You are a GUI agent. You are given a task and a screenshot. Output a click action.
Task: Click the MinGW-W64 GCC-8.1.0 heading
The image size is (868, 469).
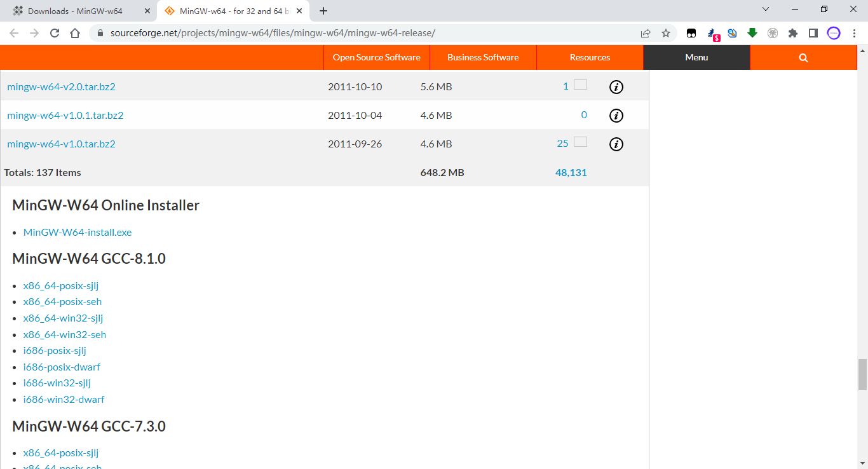click(x=89, y=259)
